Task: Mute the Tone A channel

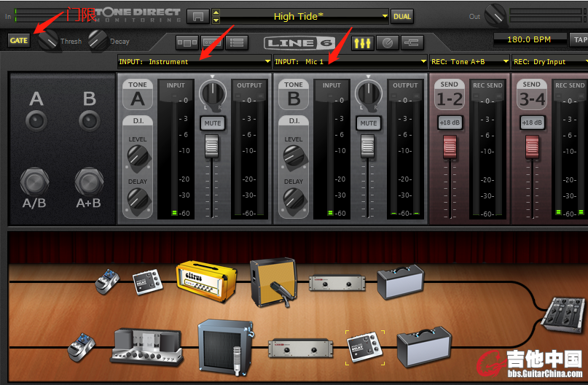Action: coord(213,123)
